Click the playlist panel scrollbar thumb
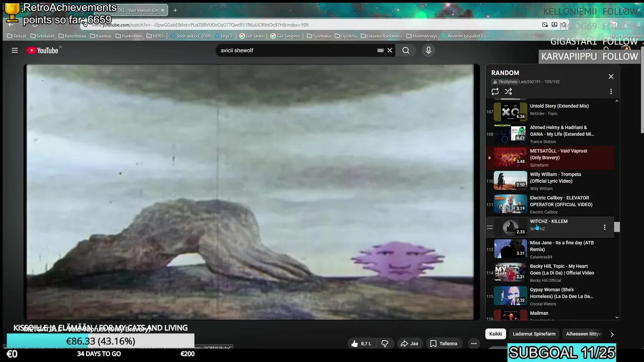644x362 pixels. [617, 227]
